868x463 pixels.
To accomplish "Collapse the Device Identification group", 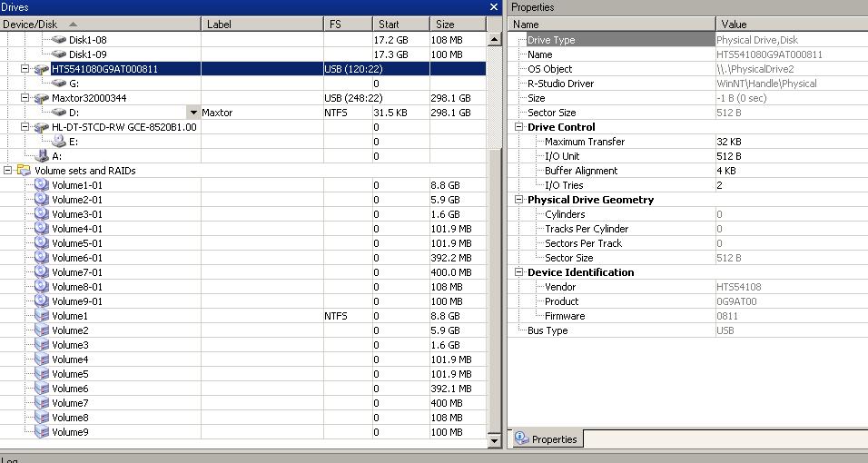I will click(518, 272).
